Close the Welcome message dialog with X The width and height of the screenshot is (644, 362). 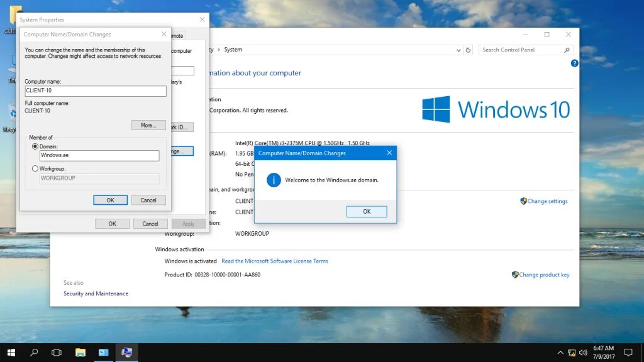tap(389, 153)
